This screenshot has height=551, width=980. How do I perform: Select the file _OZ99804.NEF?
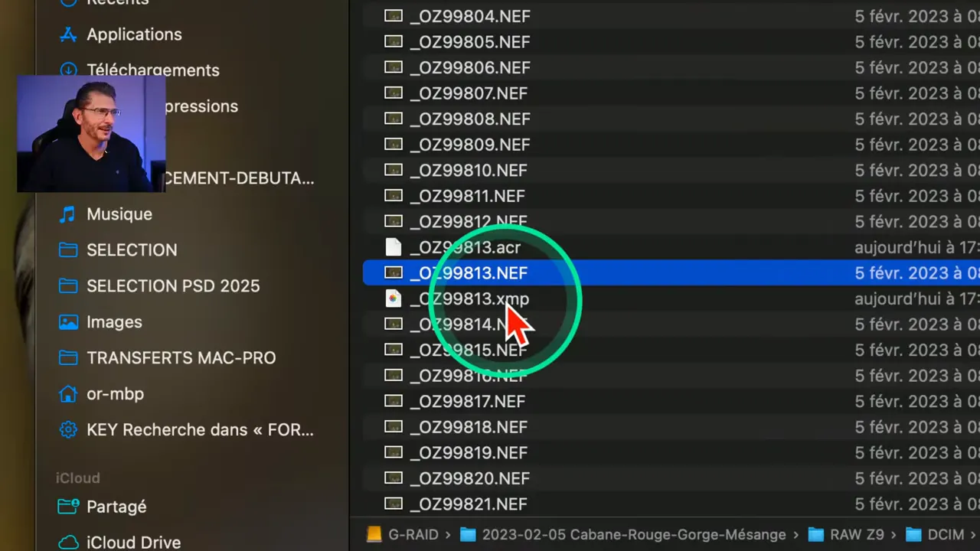469,16
